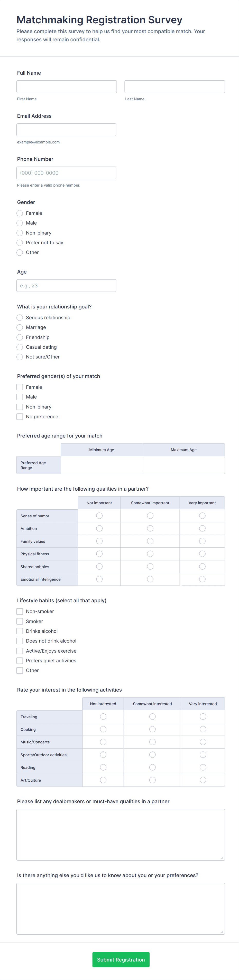Check the Non-smoker lifestyle habit

click(20, 612)
